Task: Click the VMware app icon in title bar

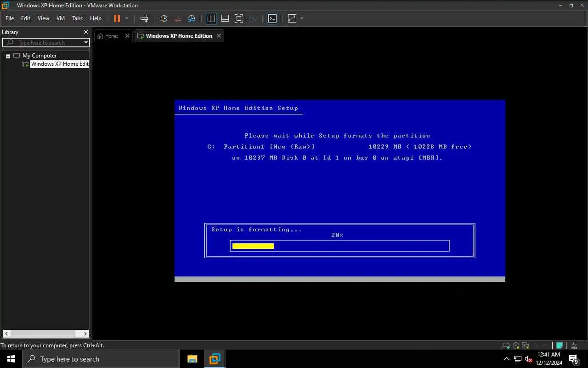Action: (6, 6)
